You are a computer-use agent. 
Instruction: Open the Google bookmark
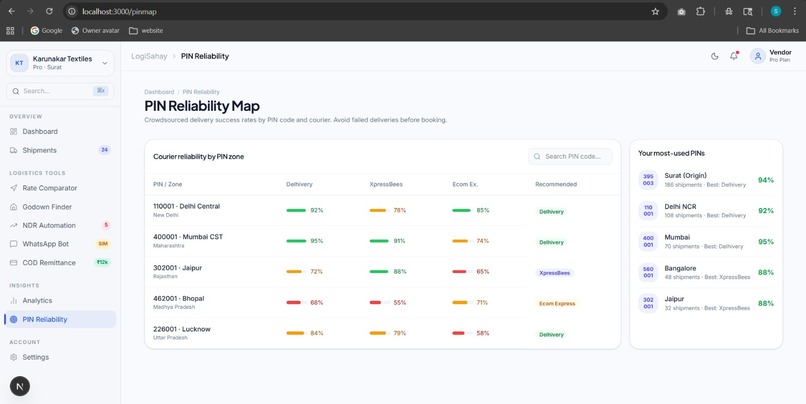coord(46,31)
